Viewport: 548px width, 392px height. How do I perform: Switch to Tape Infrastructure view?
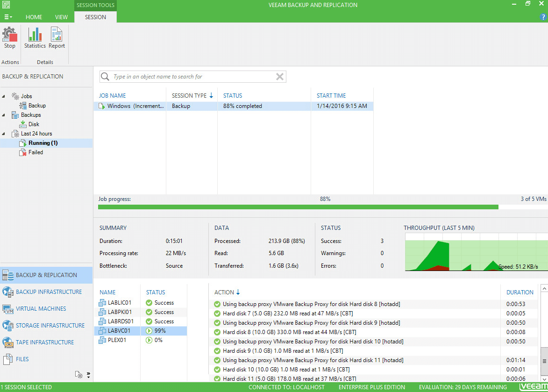[45, 342]
